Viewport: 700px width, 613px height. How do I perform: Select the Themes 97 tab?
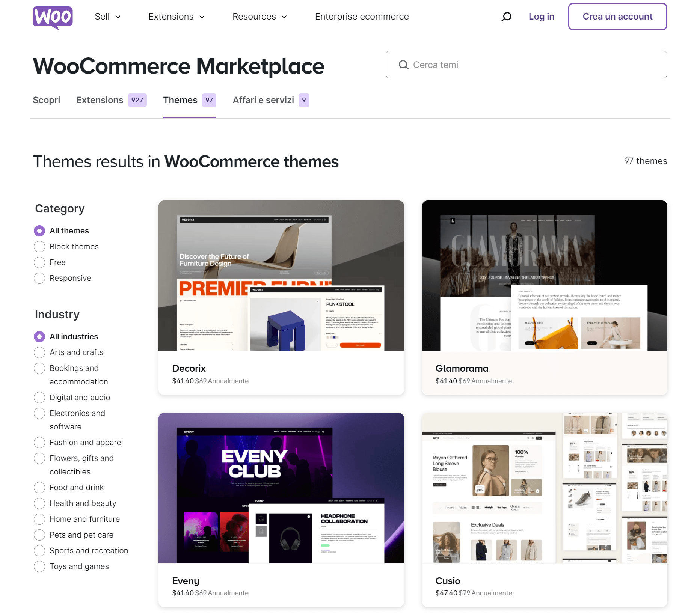pyautogui.click(x=189, y=100)
